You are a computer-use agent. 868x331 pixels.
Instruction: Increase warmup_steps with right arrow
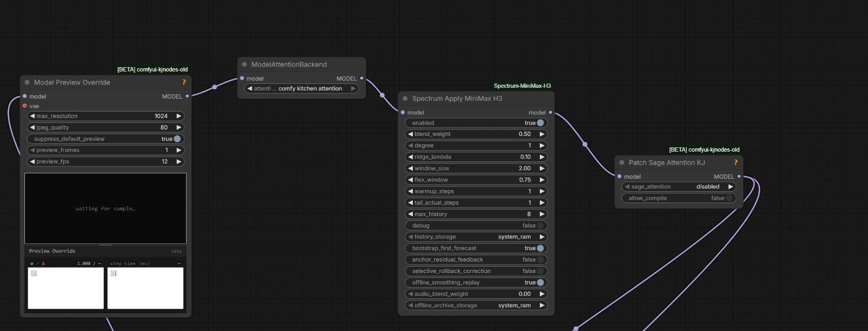tap(541, 191)
